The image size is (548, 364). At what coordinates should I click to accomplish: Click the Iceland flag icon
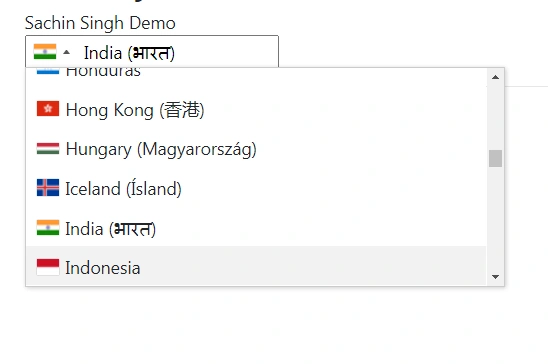48,188
